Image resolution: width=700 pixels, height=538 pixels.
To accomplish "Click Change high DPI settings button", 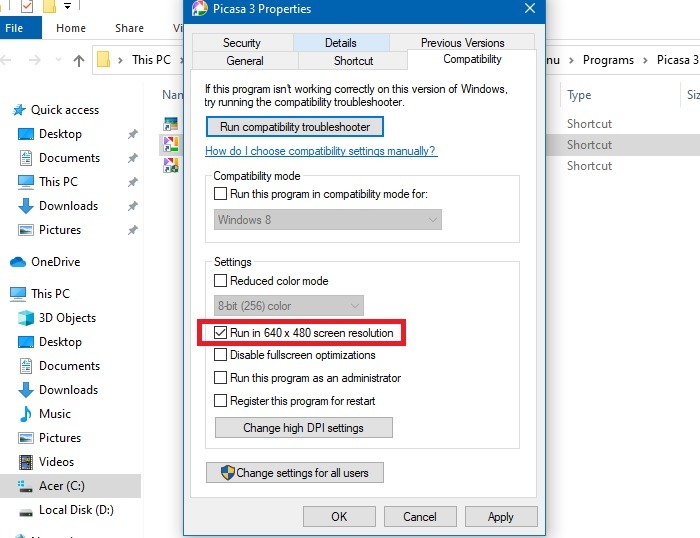I will click(x=304, y=428).
